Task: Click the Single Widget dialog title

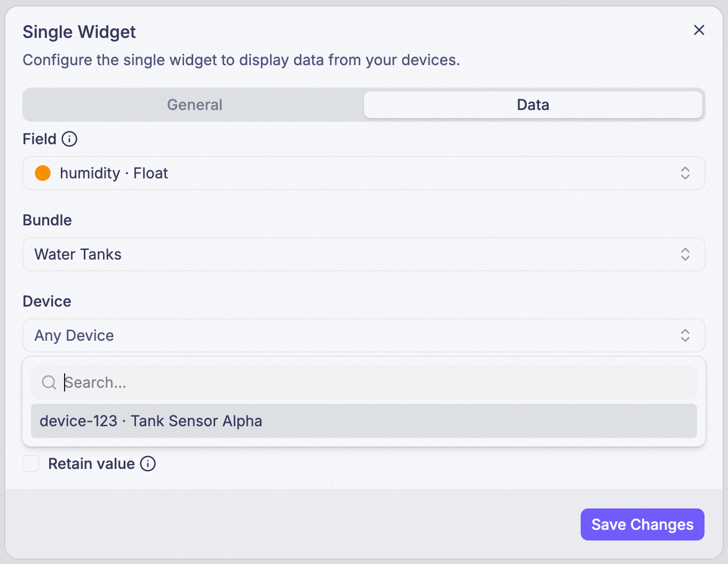Action: [x=80, y=32]
